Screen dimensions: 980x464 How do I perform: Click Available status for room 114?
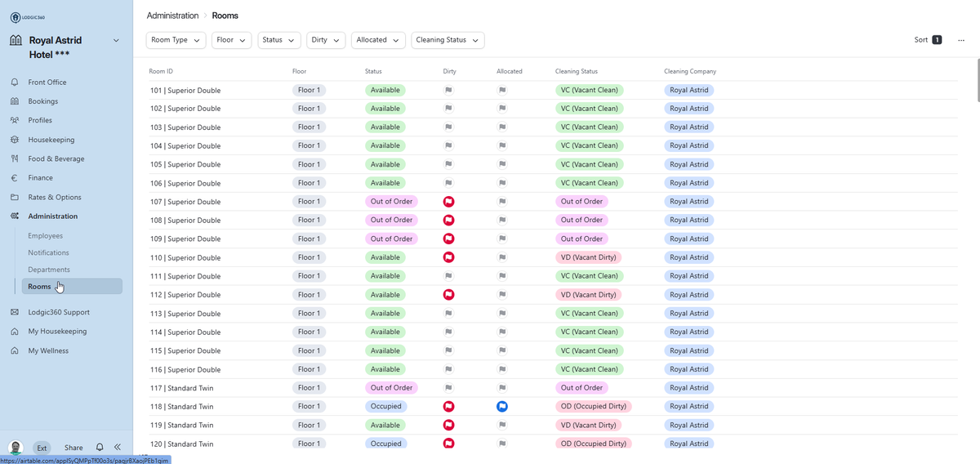click(385, 332)
